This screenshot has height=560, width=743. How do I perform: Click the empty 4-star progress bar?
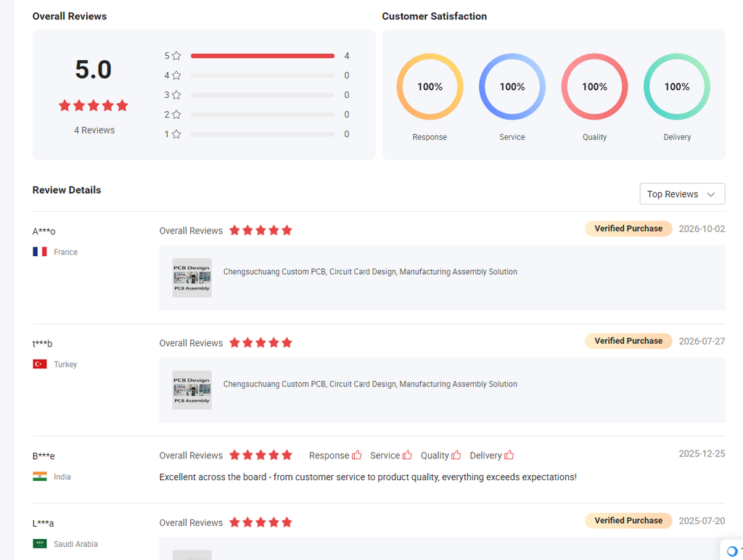[x=263, y=75]
